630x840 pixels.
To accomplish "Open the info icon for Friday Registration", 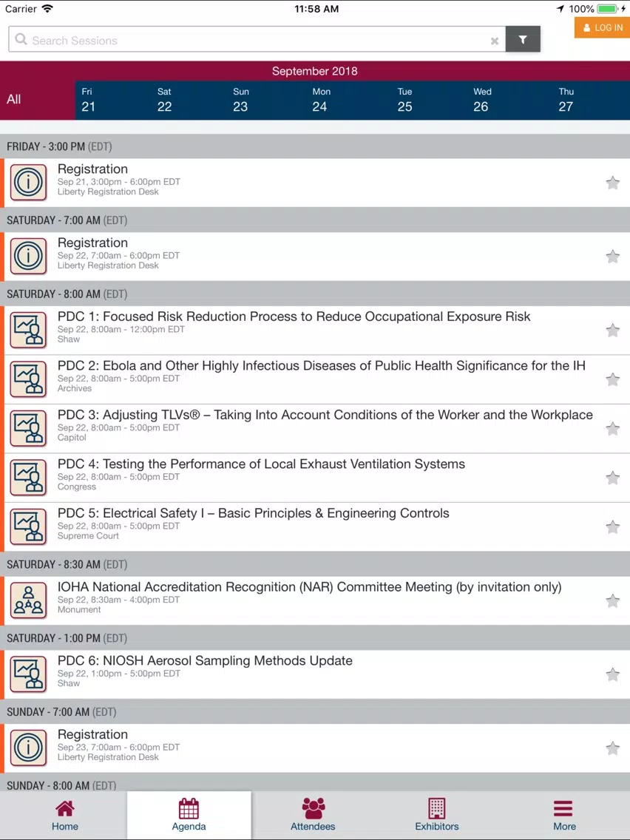I will pyautogui.click(x=28, y=182).
